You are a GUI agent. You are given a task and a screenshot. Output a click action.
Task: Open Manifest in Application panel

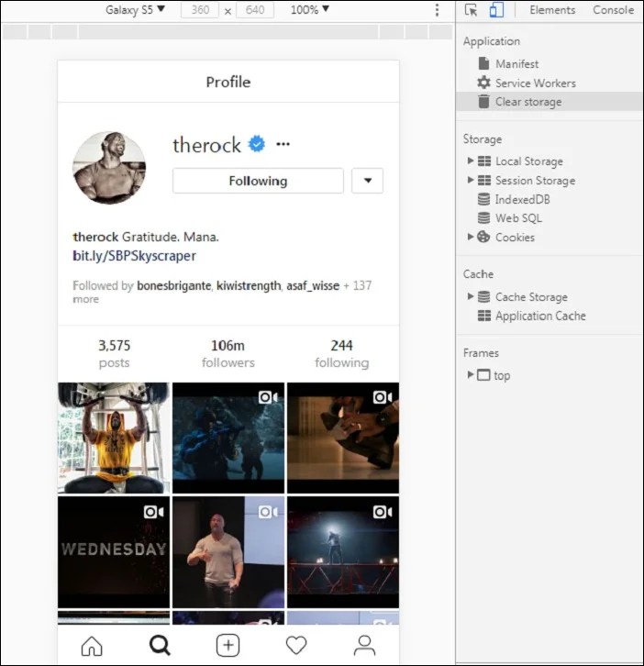click(x=517, y=63)
